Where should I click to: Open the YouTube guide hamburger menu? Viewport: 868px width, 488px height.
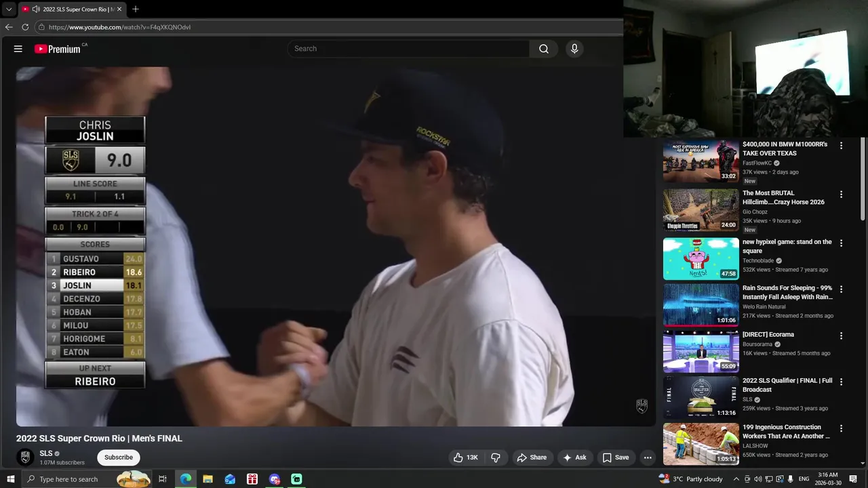[x=18, y=49]
